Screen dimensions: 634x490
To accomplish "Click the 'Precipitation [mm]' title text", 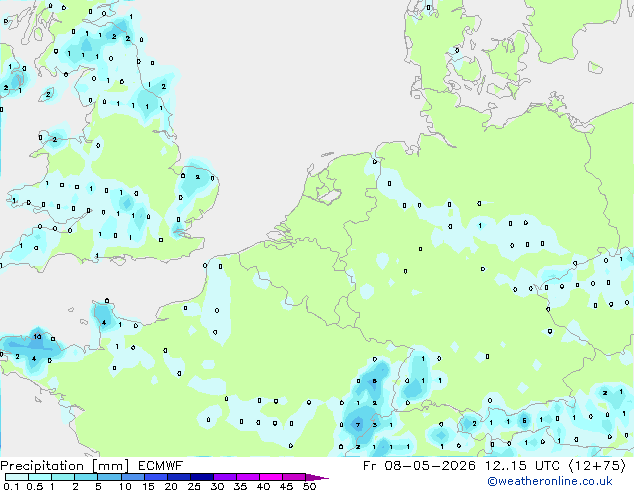I will (64, 466).
